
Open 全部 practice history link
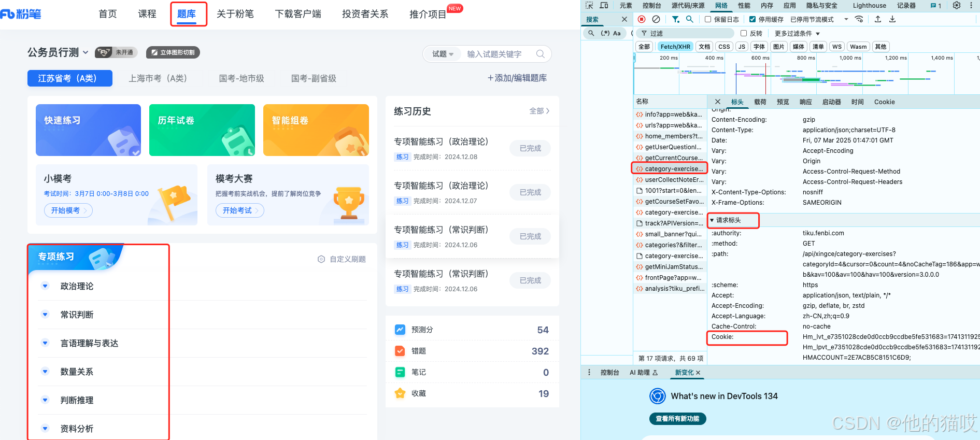(539, 111)
